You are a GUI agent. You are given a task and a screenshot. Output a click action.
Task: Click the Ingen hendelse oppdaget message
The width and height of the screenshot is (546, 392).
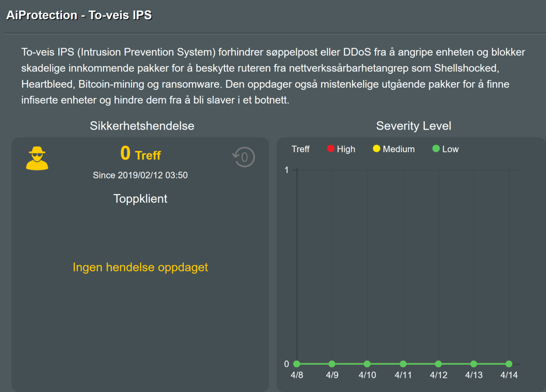pos(140,267)
